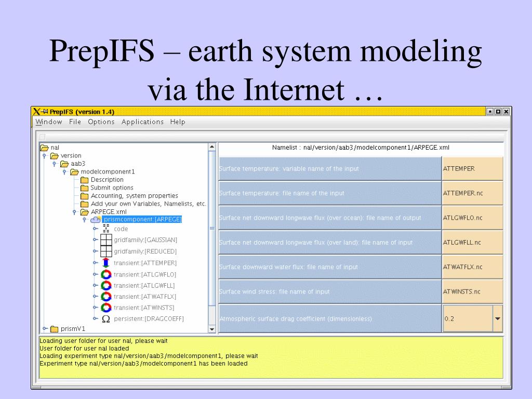Click the grid icon for gridfamily REDUCED
The width and height of the screenshot is (532, 399).
[106, 251]
